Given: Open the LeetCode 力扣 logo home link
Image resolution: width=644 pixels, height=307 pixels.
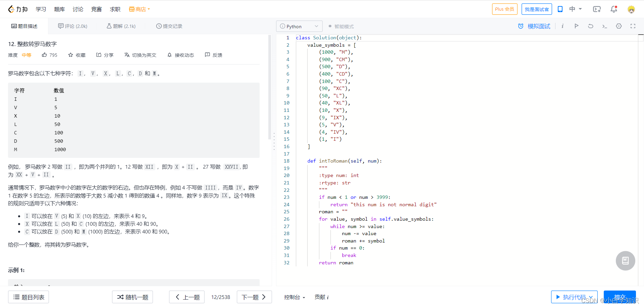Looking at the screenshot, I should coord(18,9).
